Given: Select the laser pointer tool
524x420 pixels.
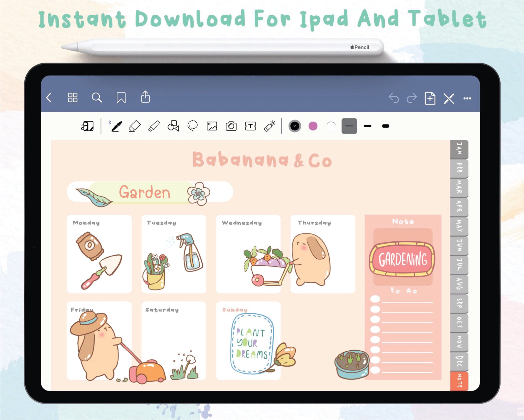Looking at the screenshot, I should click(x=270, y=126).
